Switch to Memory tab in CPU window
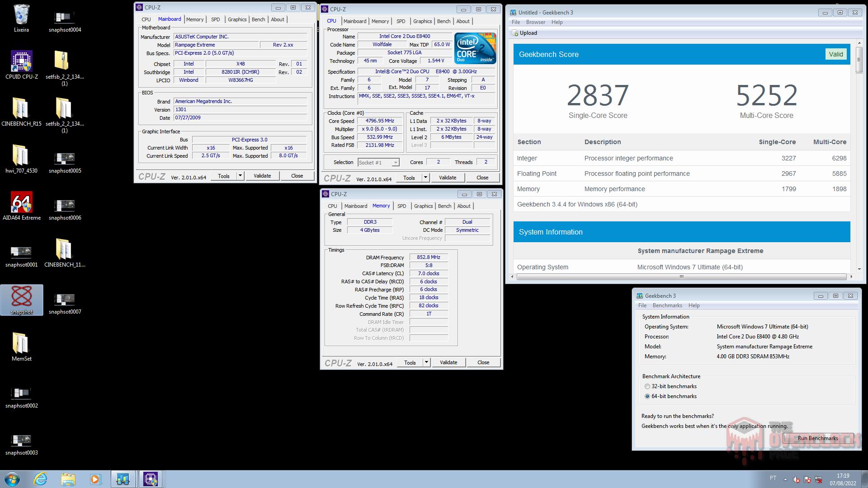Viewport: 868px width, 488px height. [x=380, y=21]
